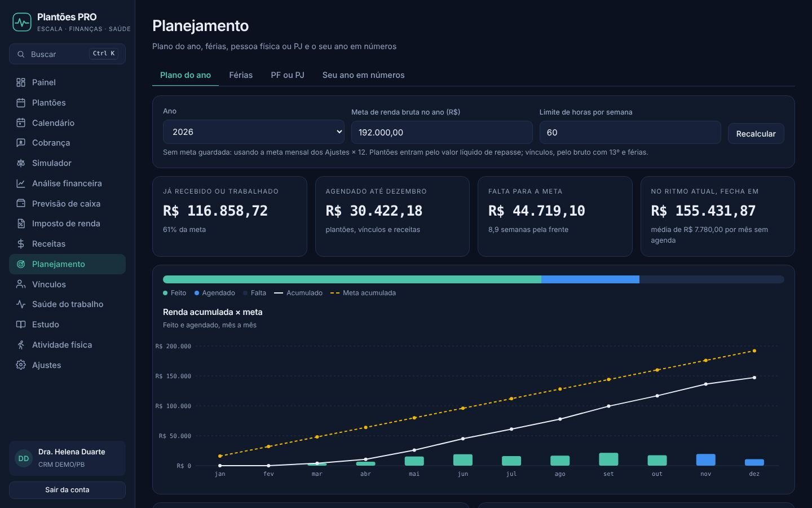Screen dimensions: 812x508
Task: Click the Plantões calendar icon
Action: click(21, 103)
